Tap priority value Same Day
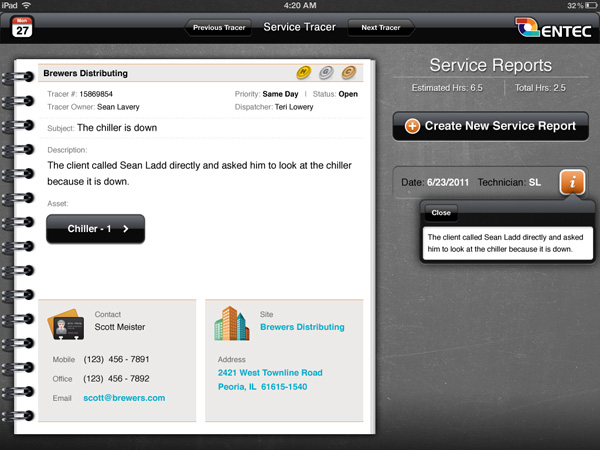Screen dimensions: 600x450 (x=280, y=94)
